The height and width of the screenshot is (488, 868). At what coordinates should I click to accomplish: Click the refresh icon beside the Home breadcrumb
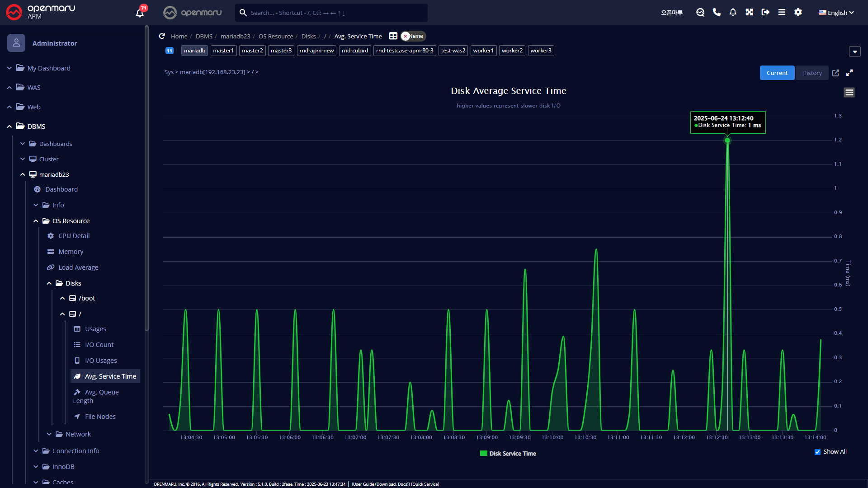point(162,36)
